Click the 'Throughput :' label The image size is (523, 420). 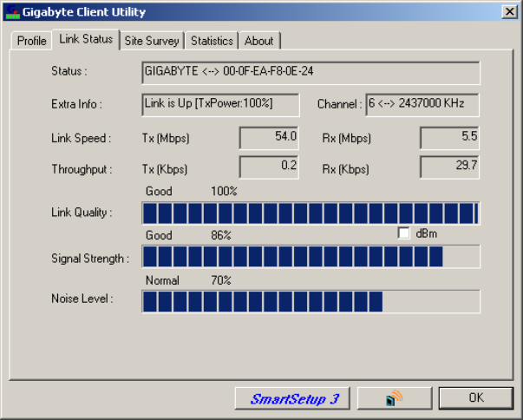tap(82, 169)
